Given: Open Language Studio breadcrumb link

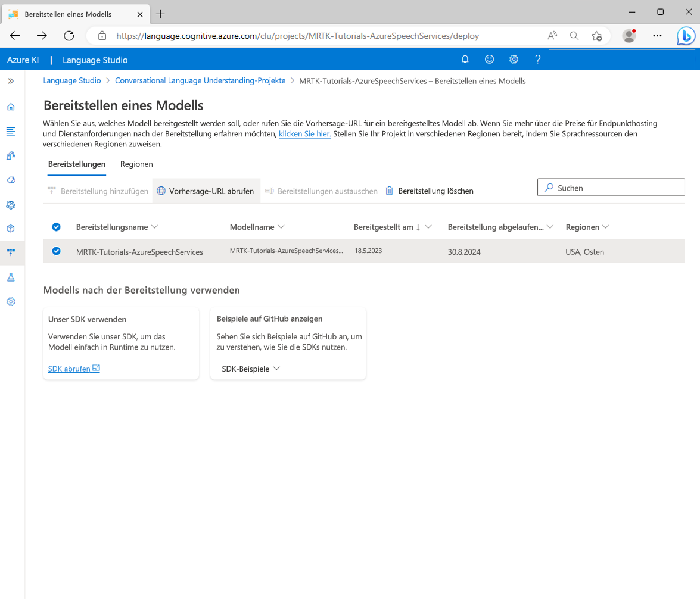Looking at the screenshot, I should [72, 81].
